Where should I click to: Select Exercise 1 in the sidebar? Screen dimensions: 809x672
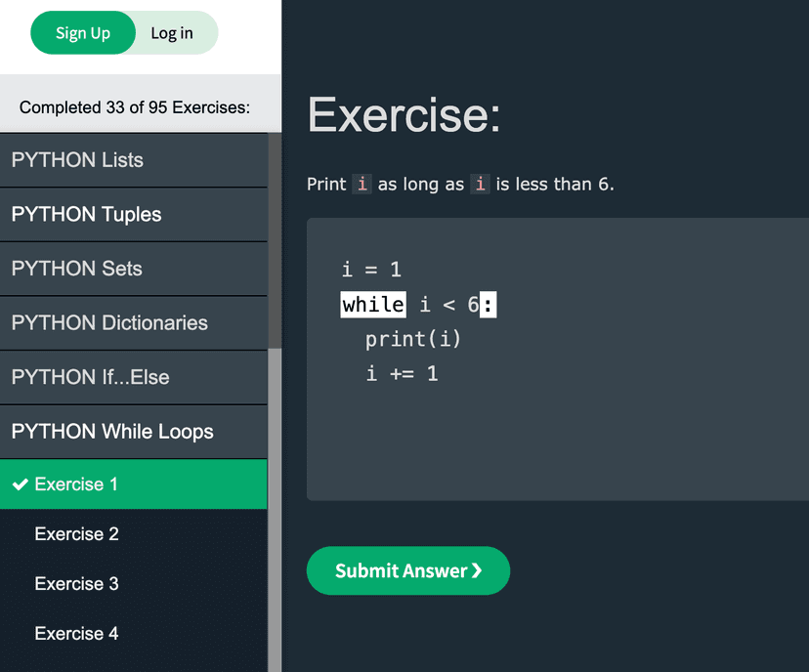(76, 484)
